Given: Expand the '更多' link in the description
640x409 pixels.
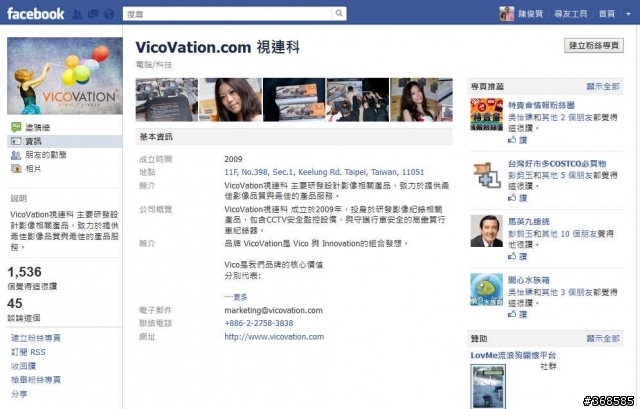Looking at the screenshot, I should pos(236,297).
